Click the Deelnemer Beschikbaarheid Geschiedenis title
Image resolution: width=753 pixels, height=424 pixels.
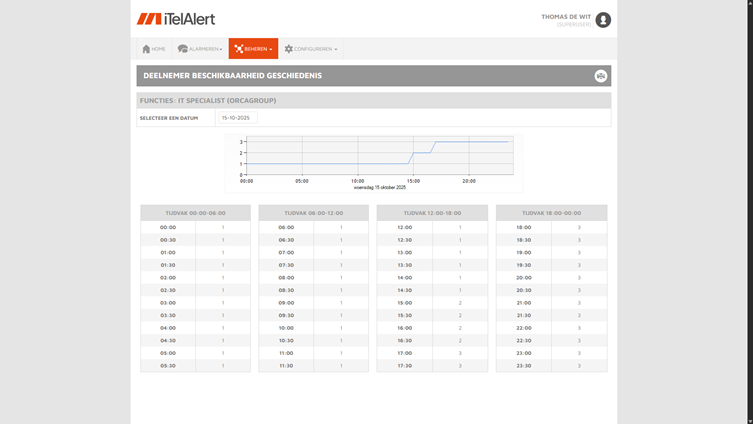tap(232, 75)
